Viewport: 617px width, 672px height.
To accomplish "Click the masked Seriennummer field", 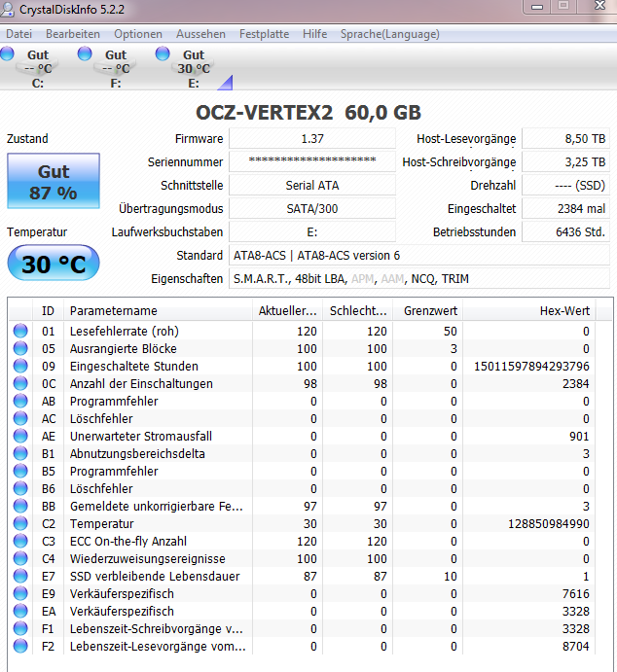I will pos(312,162).
